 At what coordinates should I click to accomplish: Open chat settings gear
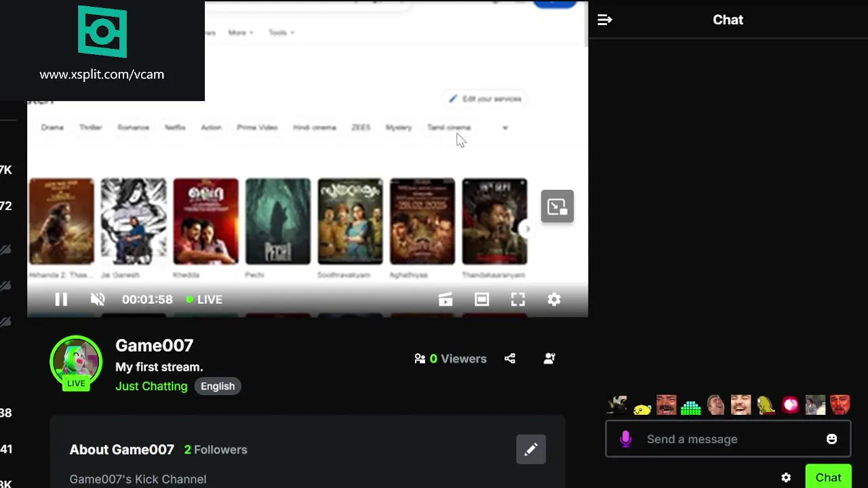point(786,478)
